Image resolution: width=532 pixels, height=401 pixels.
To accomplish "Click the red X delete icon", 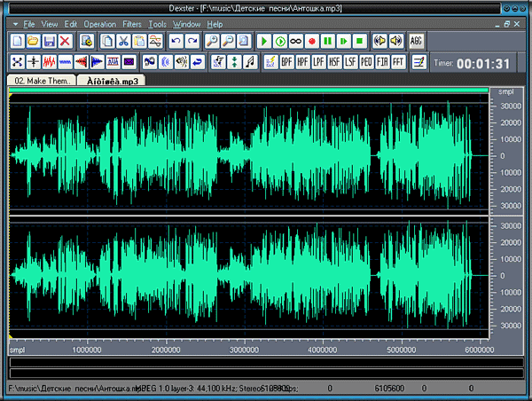I will 65,42.
